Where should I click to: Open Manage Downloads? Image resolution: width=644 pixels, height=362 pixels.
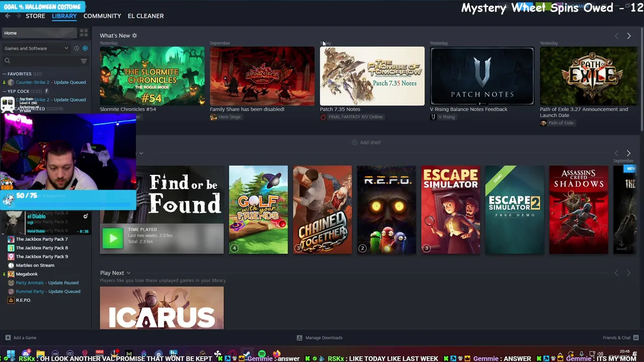pos(319,338)
